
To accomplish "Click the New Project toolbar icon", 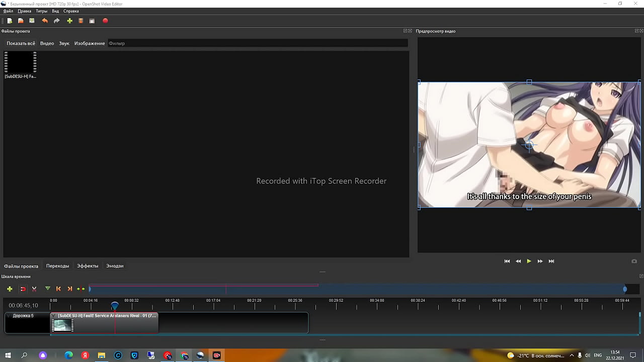I will [10, 21].
